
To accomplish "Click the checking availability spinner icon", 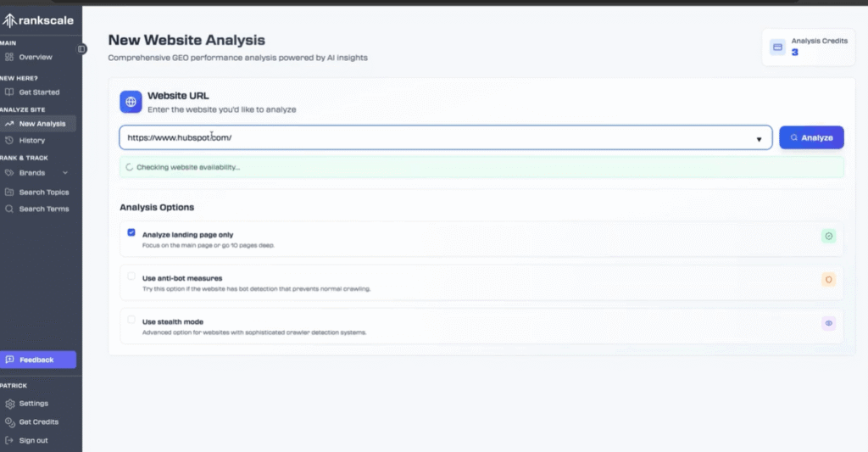I will [129, 167].
